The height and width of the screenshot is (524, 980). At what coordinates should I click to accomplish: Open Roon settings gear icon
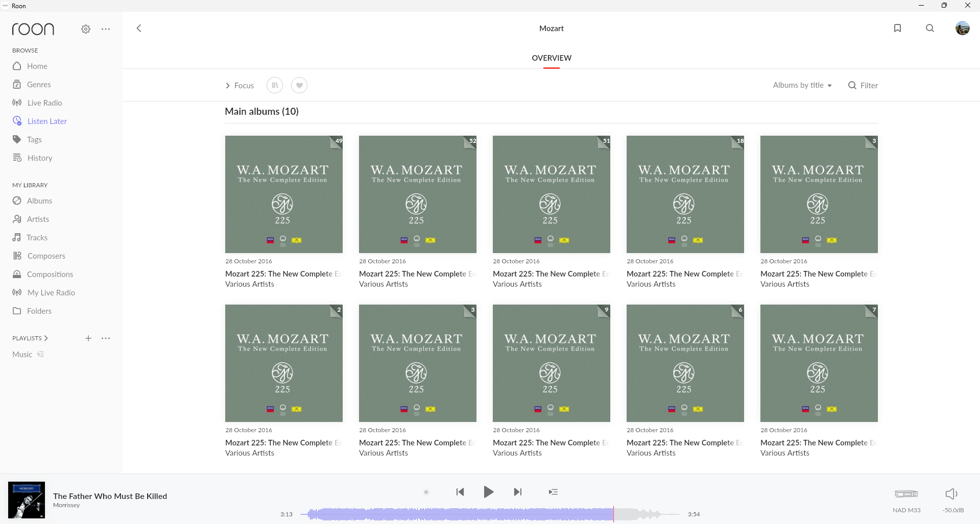click(86, 29)
